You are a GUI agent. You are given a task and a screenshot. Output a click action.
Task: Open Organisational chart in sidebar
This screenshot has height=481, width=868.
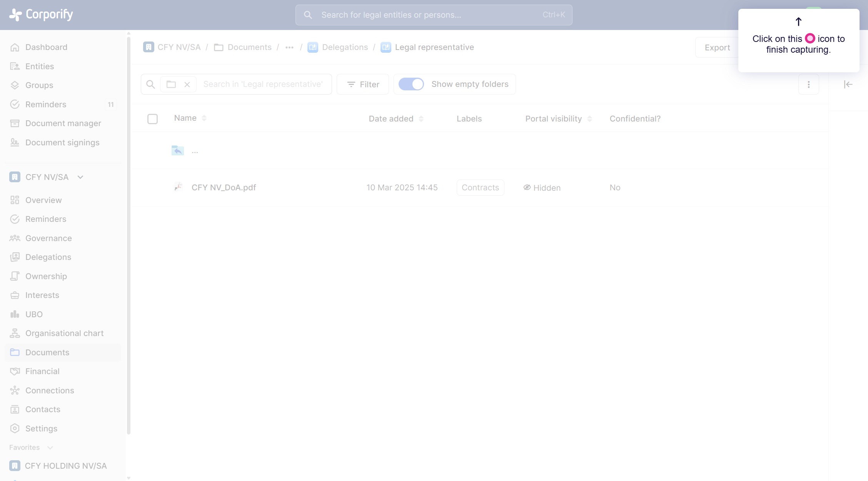point(64,333)
